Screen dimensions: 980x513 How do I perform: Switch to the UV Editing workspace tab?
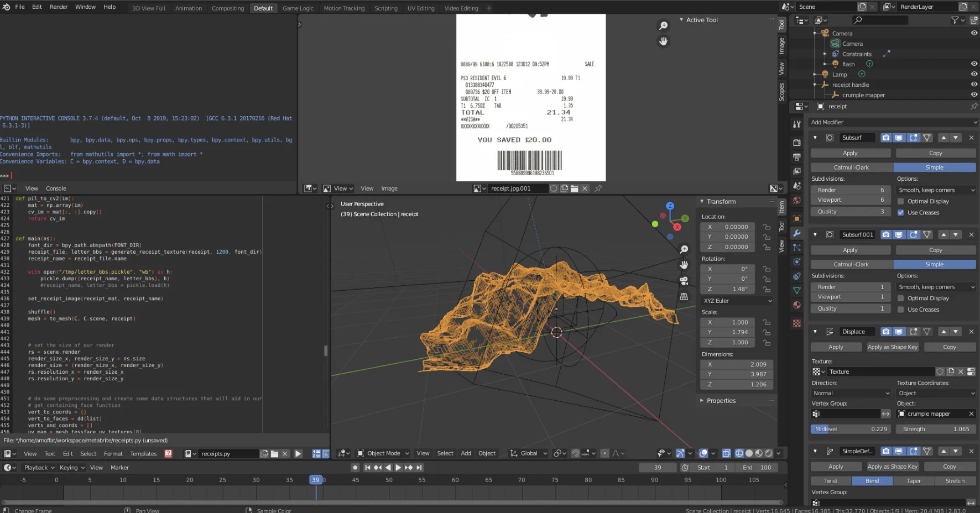click(x=421, y=8)
